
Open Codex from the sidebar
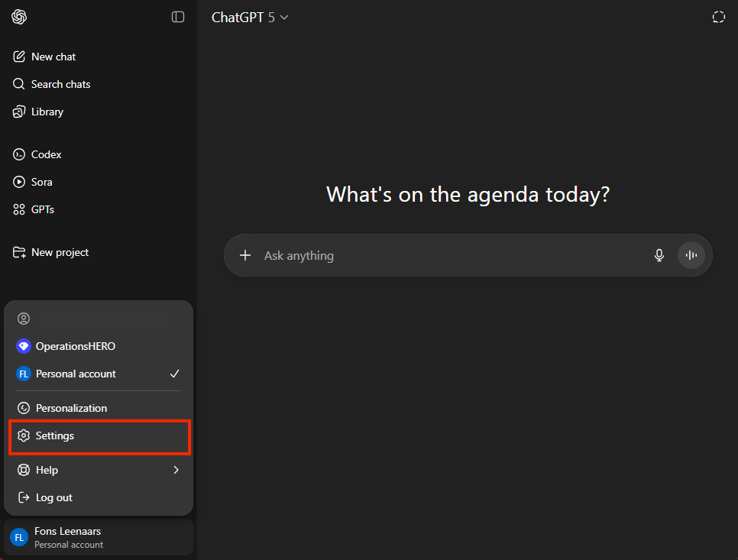(x=46, y=154)
